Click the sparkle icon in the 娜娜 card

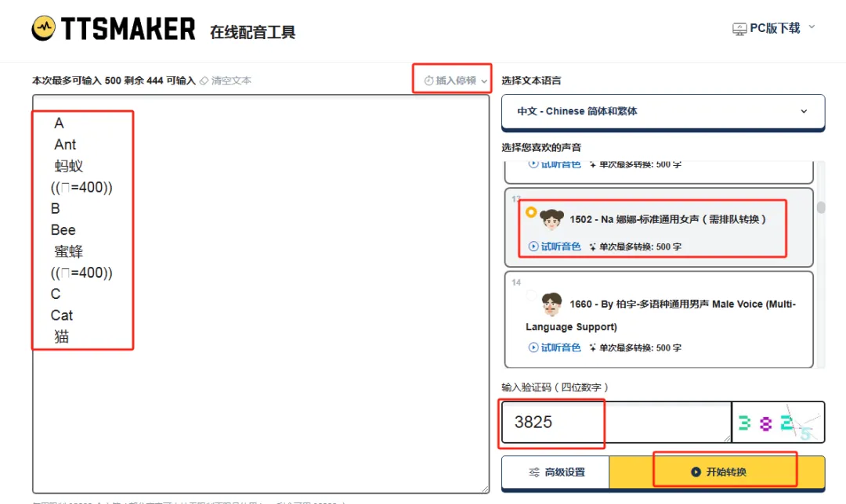point(592,247)
